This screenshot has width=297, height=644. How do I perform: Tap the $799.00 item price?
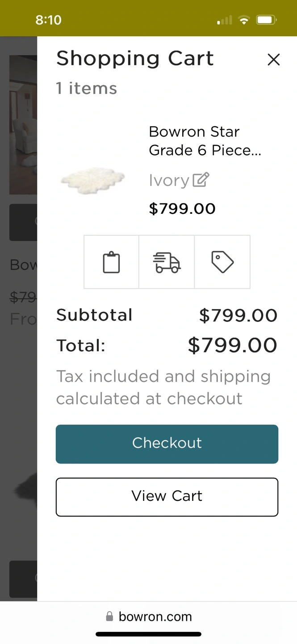(182, 208)
